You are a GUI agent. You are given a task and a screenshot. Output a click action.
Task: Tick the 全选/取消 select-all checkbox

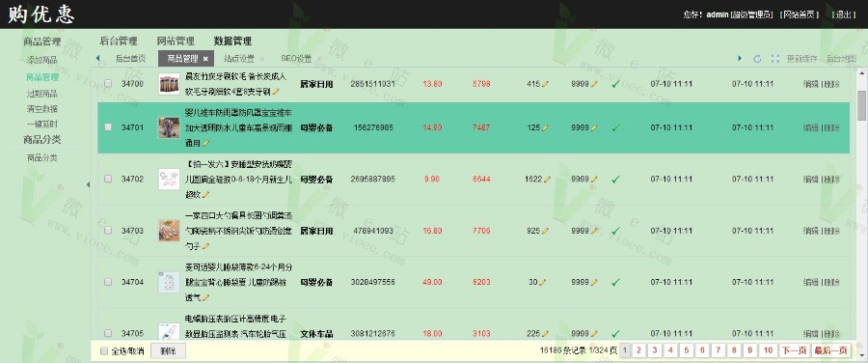pos(104,350)
